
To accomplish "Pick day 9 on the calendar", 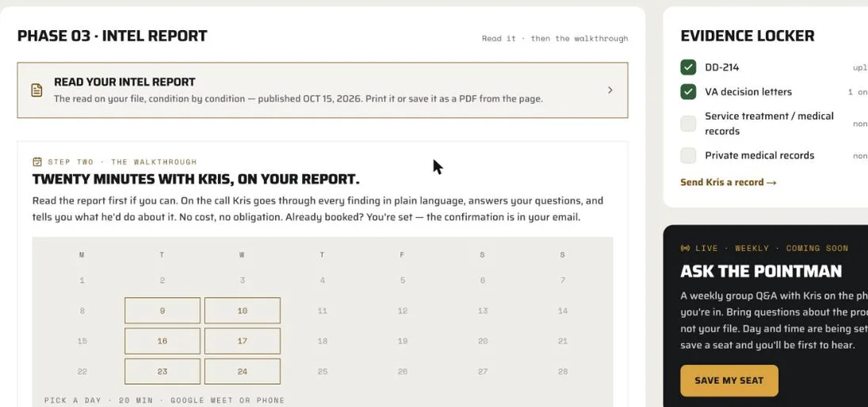I will point(163,310).
